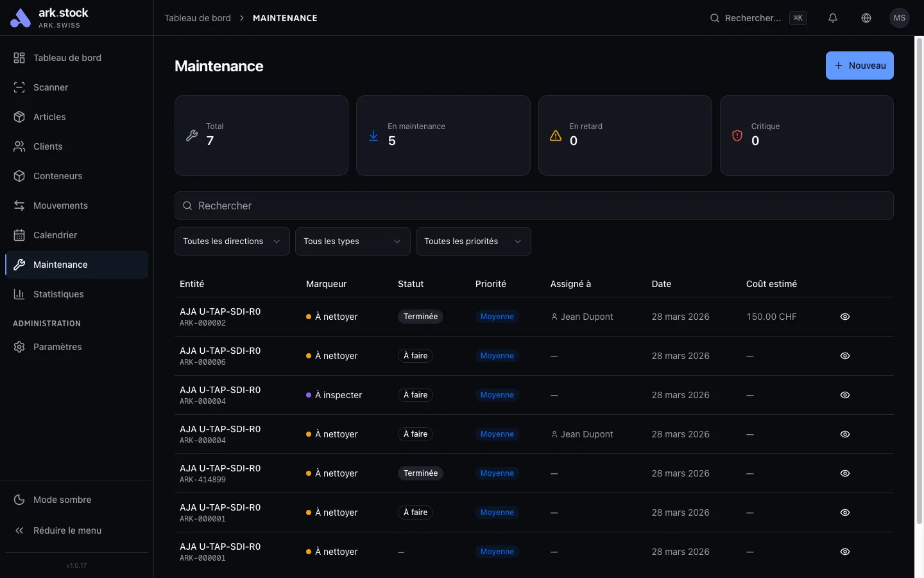The image size is (924, 578).
Task: Open the Mouvements section
Action: [x=60, y=206]
